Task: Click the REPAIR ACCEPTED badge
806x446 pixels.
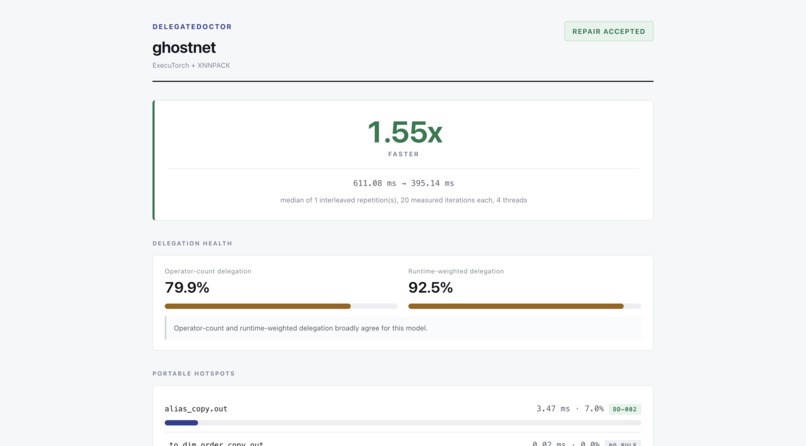Action: coord(609,31)
